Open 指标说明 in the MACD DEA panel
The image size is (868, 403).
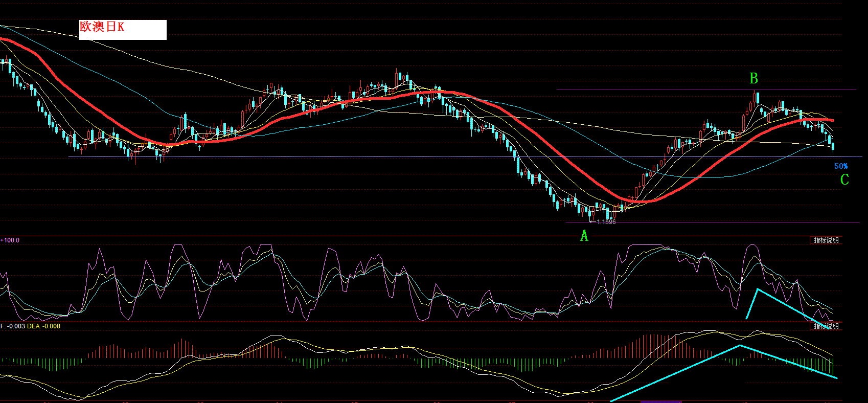[x=826, y=326]
